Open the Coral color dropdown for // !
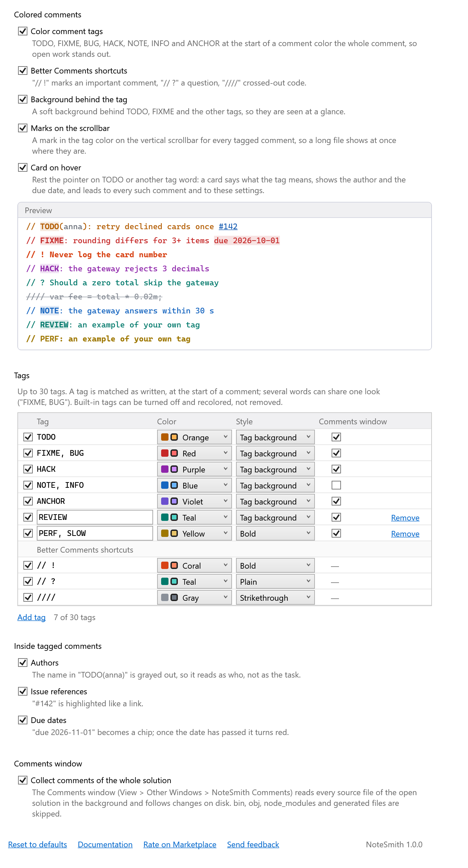Image resolution: width=468 pixels, height=868 pixels. click(x=194, y=565)
